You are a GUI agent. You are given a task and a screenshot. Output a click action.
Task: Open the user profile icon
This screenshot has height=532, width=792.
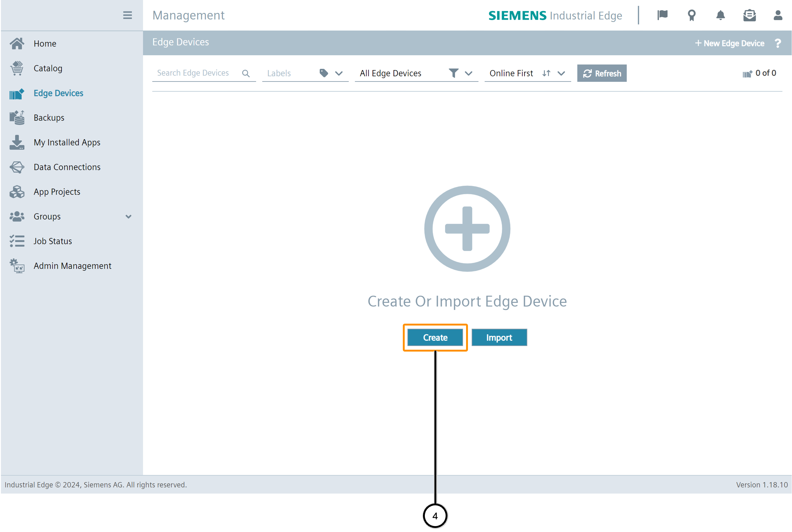tap(778, 15)
